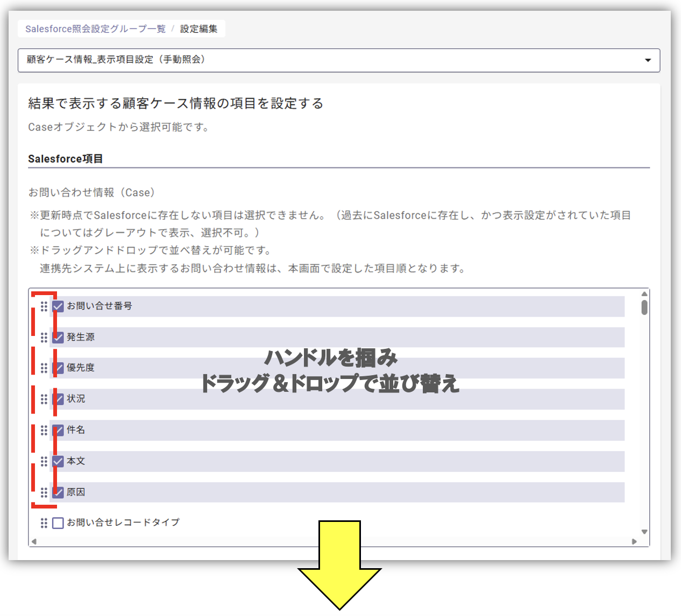Click the dropdown arrow of the settings selector

648,60
